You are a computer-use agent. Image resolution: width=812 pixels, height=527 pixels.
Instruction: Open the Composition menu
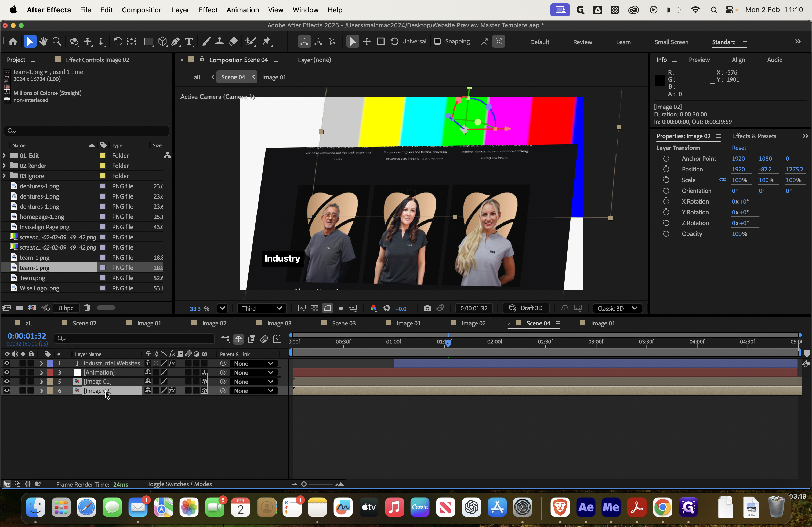pyautogui.click(x=142, y=10)
